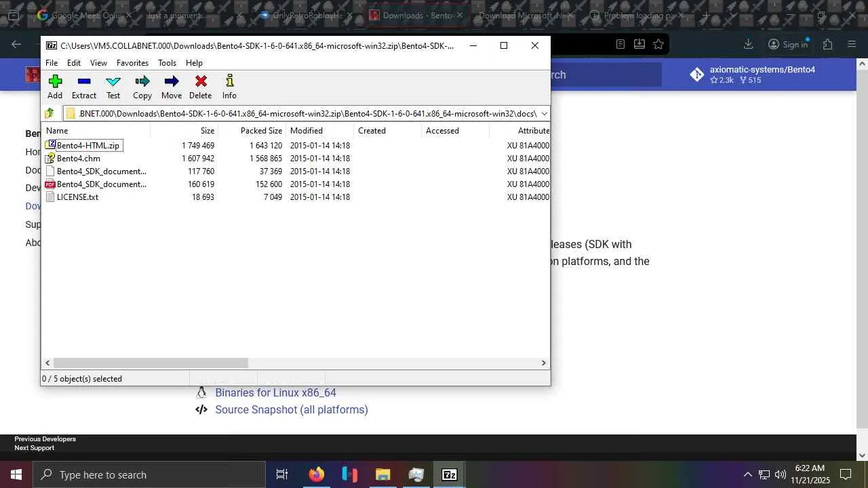868x488 pixels.
Task: Click the Windows Start button
Action: click(16, 474)
